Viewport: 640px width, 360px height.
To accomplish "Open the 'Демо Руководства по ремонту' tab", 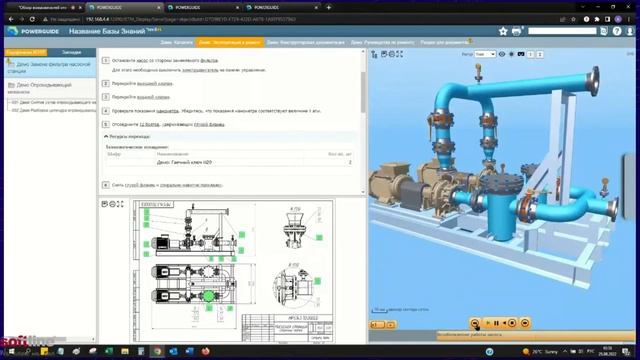I will pos(382,42).
